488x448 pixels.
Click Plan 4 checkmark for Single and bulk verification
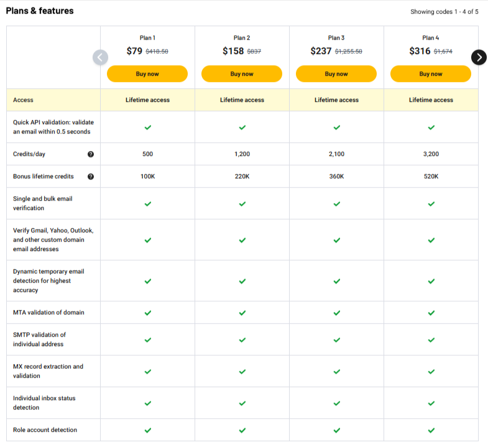[x=431, y=204]
